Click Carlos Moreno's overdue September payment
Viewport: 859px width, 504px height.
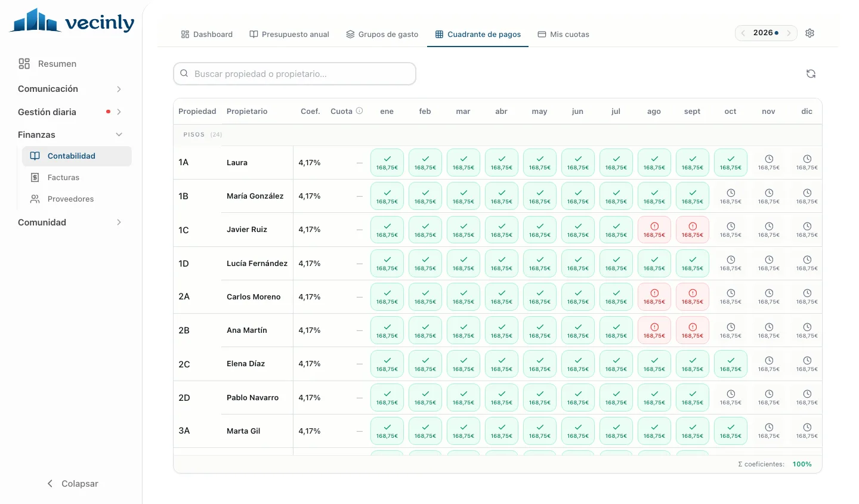(693, 296)
